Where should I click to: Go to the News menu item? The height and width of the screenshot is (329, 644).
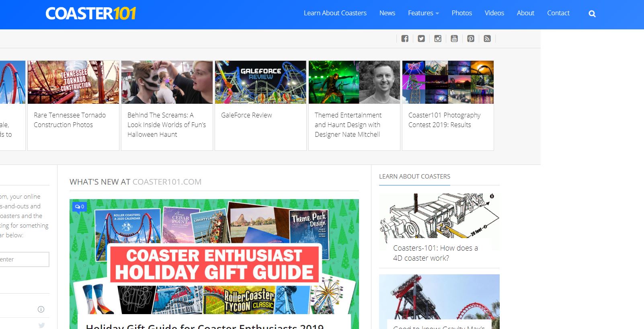point(387,13)
